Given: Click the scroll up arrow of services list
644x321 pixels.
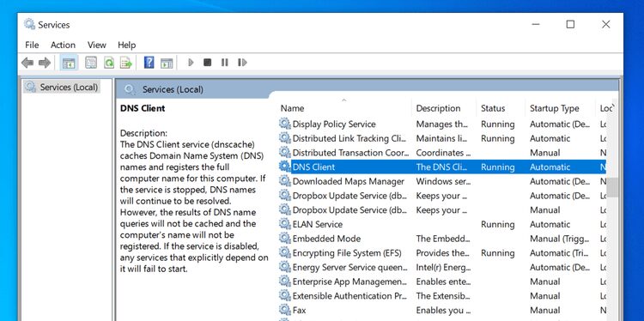Looking at the screenshot, I should pos(613,106).
